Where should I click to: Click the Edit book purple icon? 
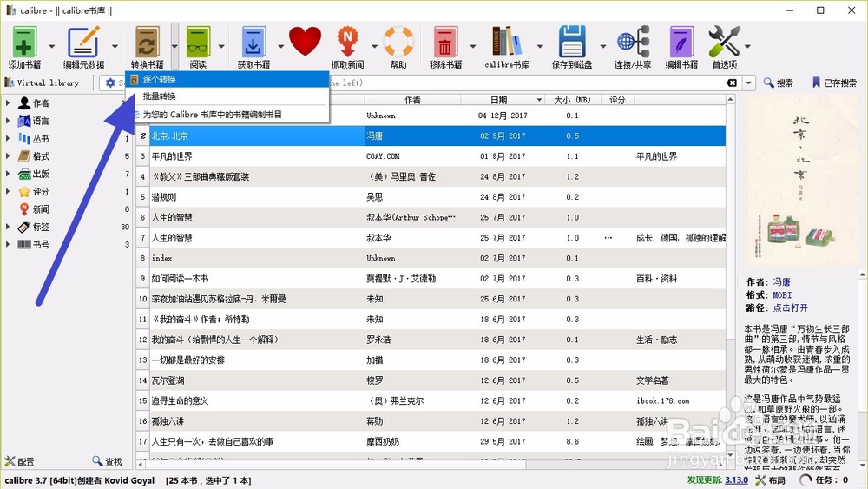pos(681,42)
